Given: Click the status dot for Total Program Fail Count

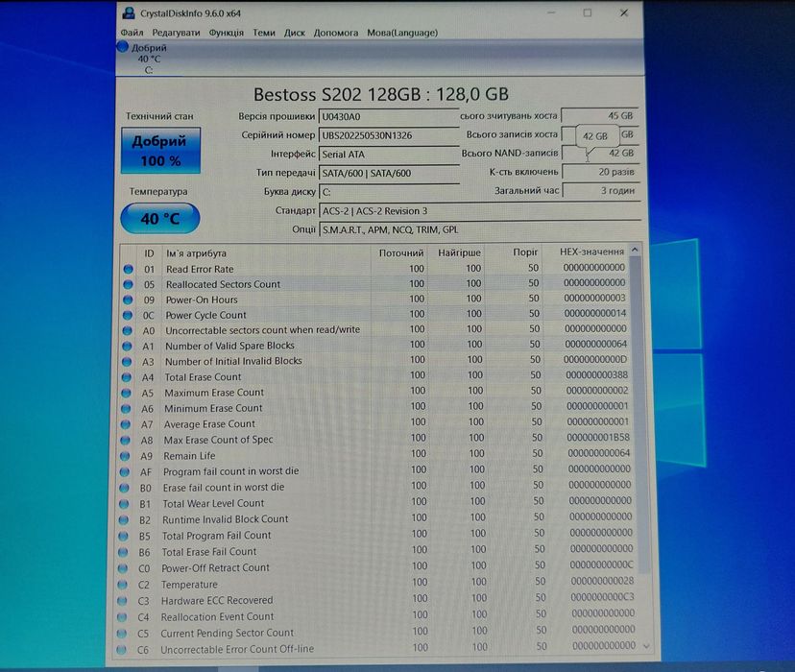Looking at the screenshot, I should pyautogui.click(x=123, y=536).
